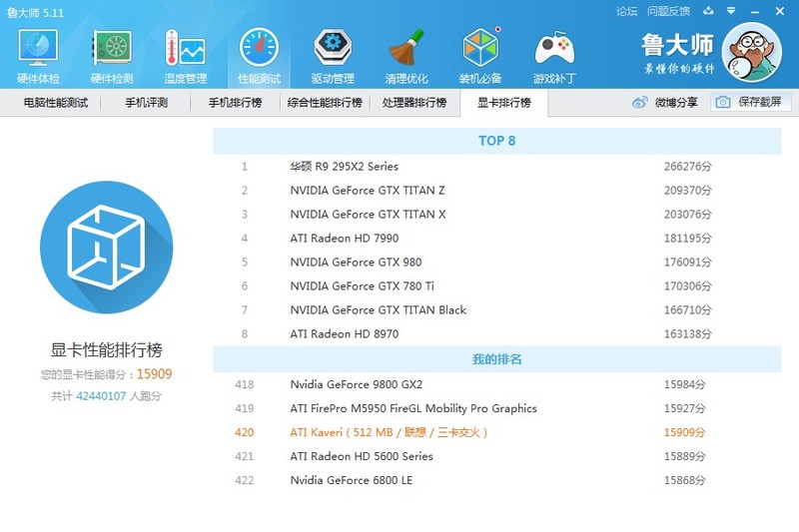Open the 温度管理 temperature management icon
The height and width of the screenshot is (532, 799).
pos(186,56)
